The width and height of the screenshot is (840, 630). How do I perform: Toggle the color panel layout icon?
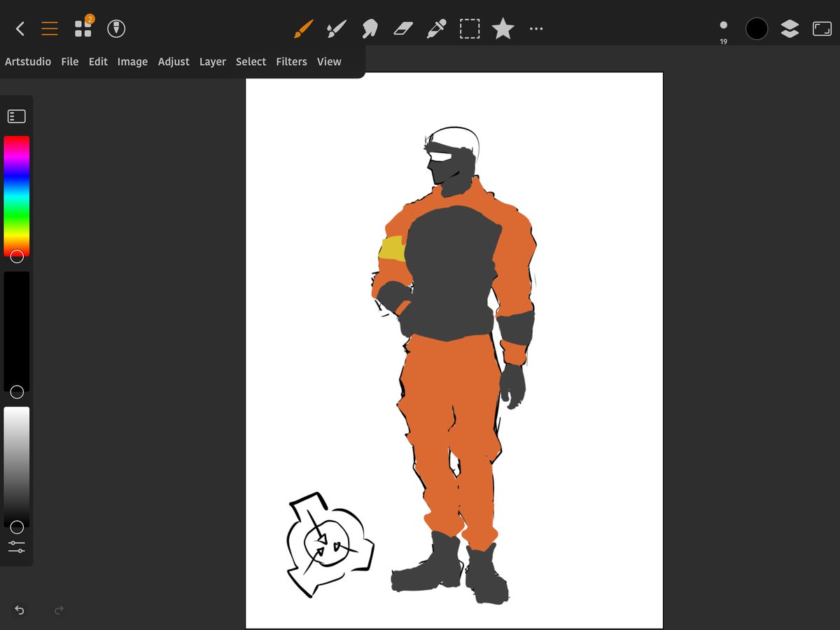tap(17, 116)
